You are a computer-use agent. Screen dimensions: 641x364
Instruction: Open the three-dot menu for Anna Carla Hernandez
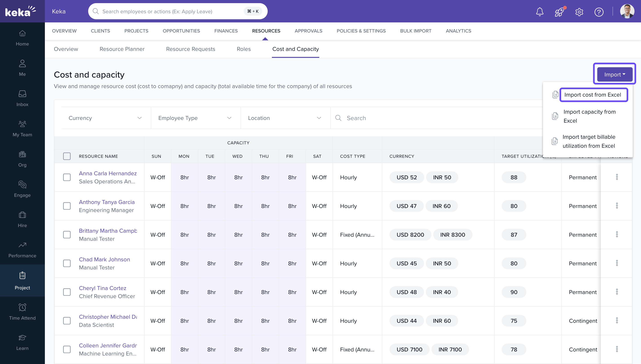point(617,177)
